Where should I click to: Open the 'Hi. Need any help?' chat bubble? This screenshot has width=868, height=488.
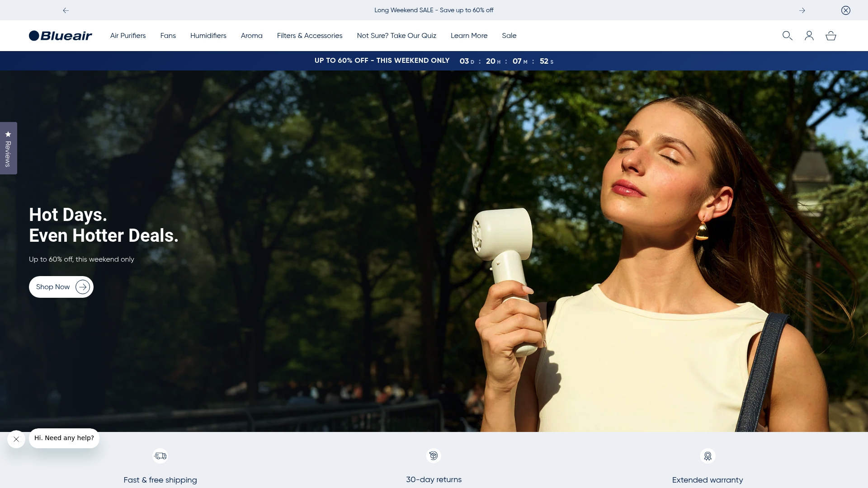[64, 438]
